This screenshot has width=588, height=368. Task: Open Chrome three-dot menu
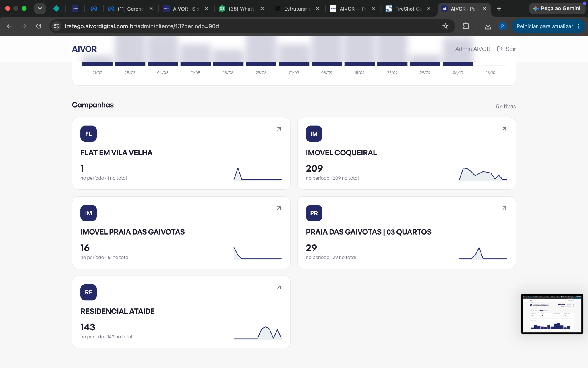click(x=579, y=26)
